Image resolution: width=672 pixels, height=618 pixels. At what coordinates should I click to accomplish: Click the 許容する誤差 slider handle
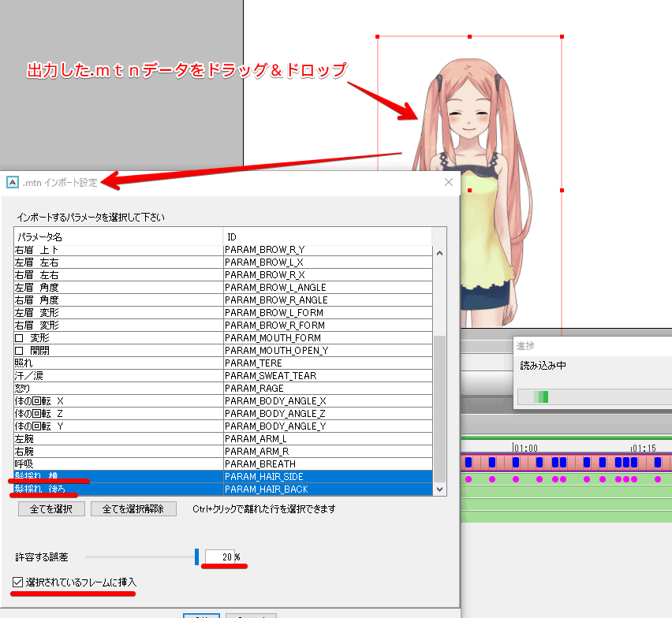(196, 557)
